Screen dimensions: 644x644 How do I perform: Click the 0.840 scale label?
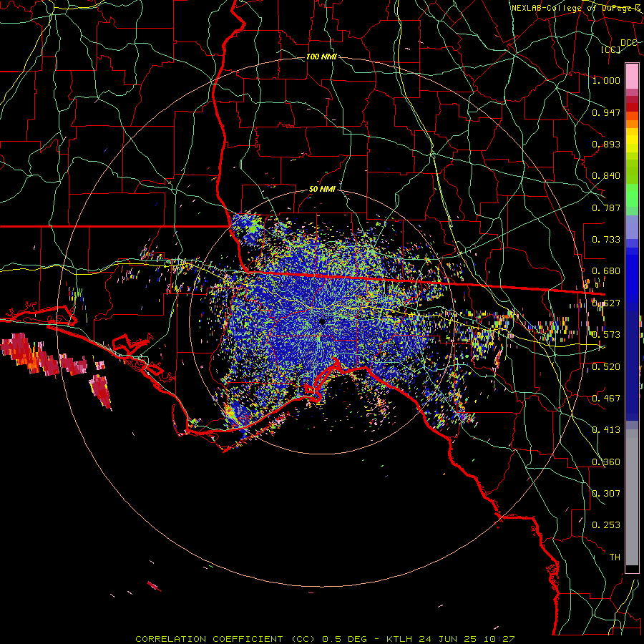[x=606, y=176]
